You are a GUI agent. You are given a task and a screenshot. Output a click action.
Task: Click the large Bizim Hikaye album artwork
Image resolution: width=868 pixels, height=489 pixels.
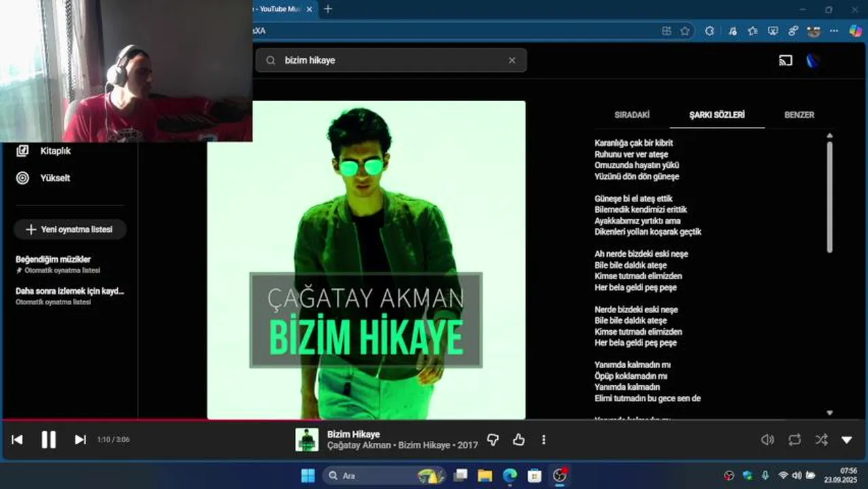click(366, 260)
